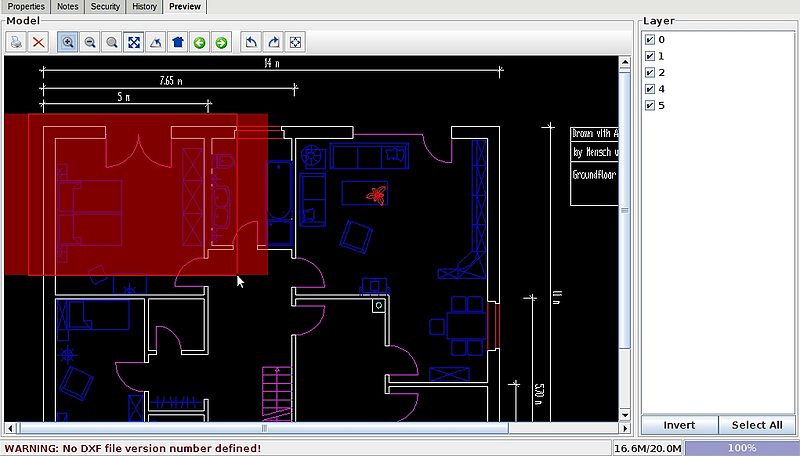Click the four-arrow fit-to-window icon
The image size is (800, 456).
[134, 42]
